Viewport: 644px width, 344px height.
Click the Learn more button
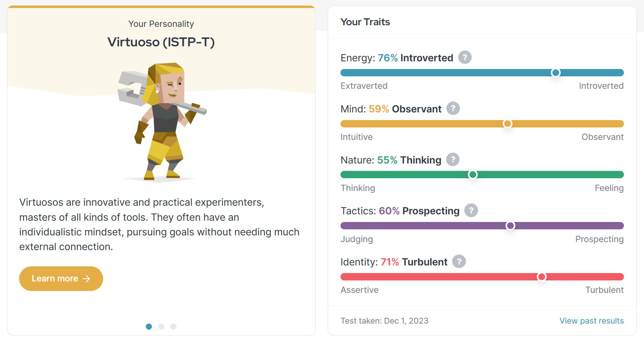click(x=61, y=279)
